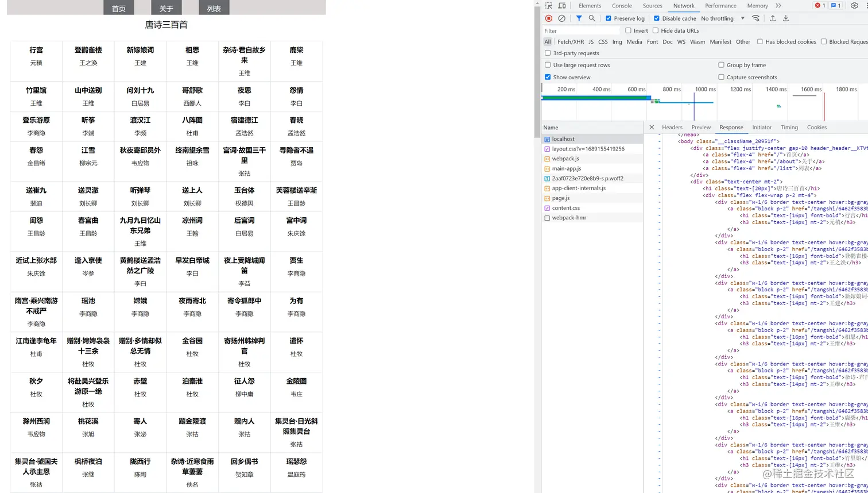This screenshot has width=868, height=493.
Task: Close the request details pane
Action: (x=652, y=127)
